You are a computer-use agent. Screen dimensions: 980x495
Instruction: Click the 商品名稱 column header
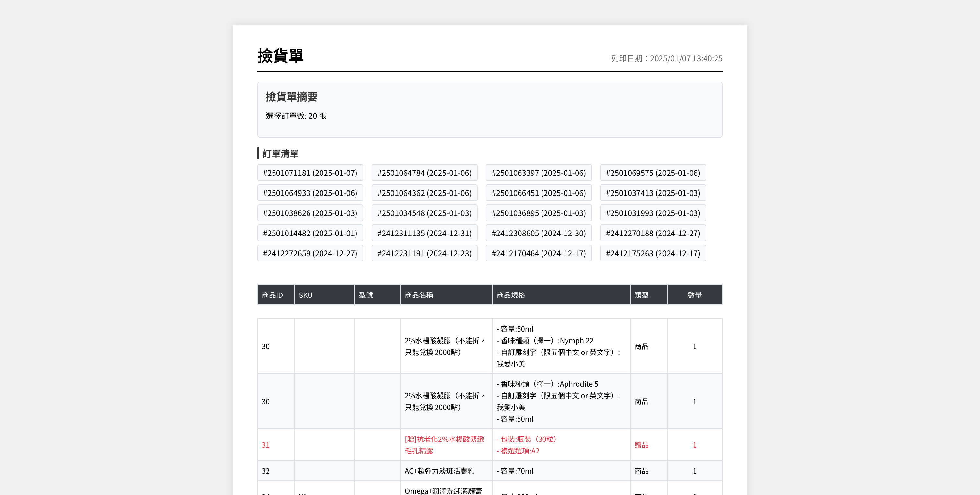tap(446, 295)
